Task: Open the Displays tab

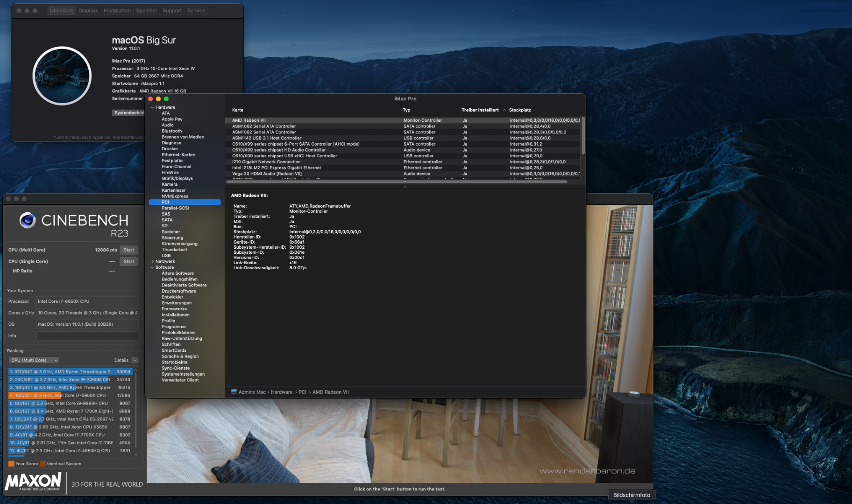Action: pos(88,11)
